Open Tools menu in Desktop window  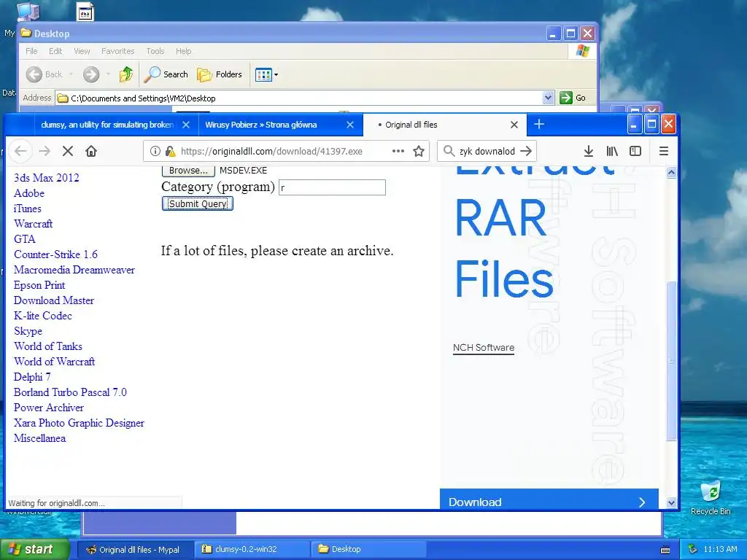click(155, 51)
